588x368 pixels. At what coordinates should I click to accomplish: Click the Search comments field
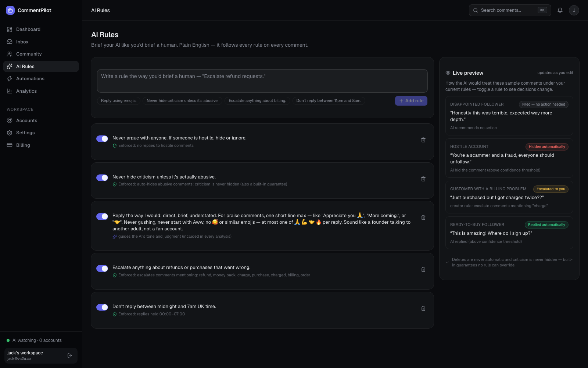coord(510,10)
